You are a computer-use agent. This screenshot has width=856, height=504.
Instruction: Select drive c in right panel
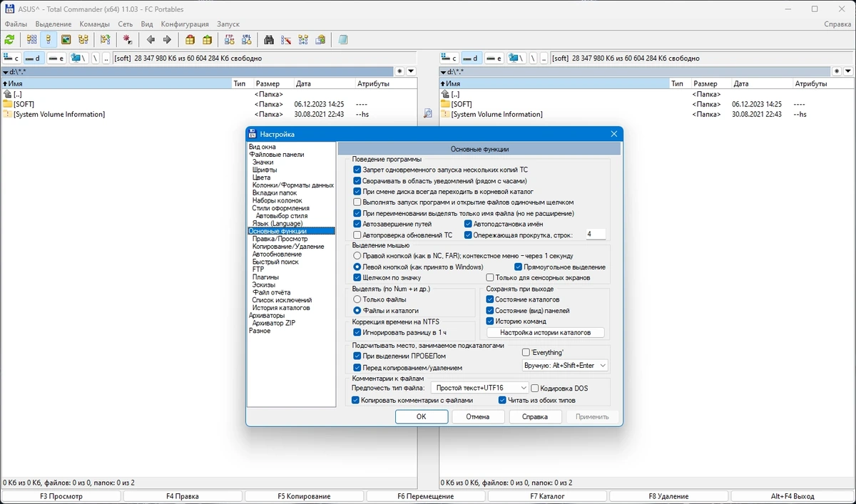point(449,58)
